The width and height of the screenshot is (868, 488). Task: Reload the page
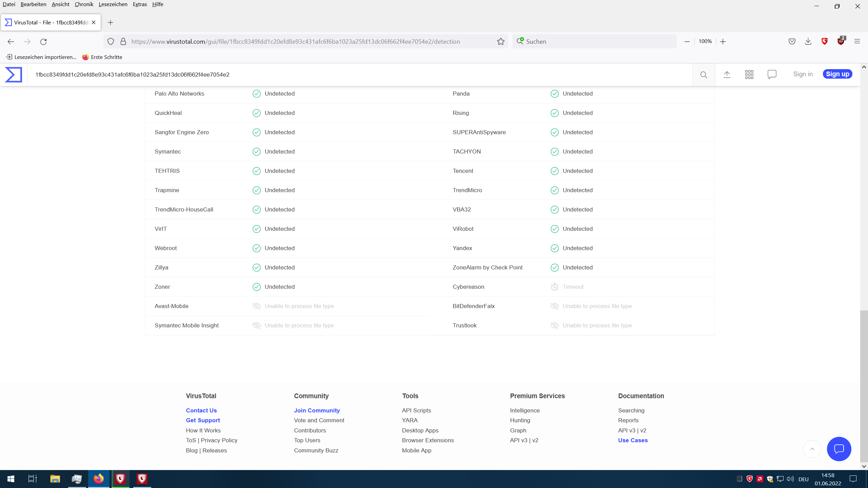tap(43, 41)
